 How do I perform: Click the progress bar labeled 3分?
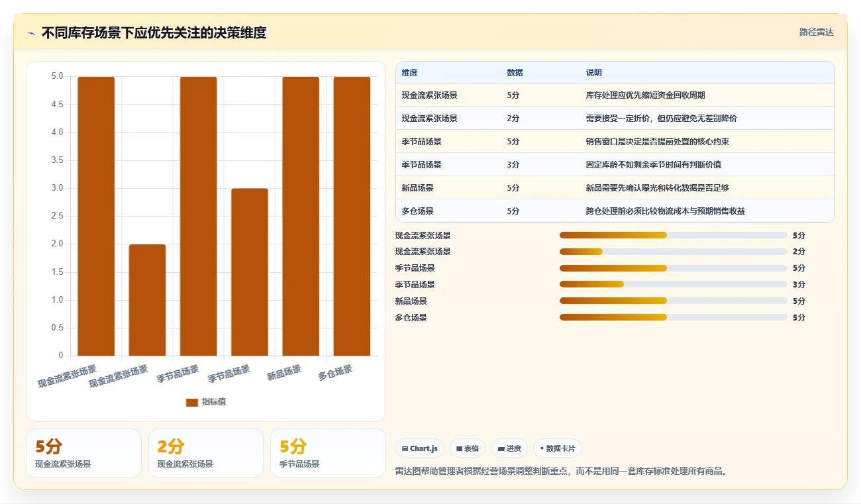(x=674, y=284)
